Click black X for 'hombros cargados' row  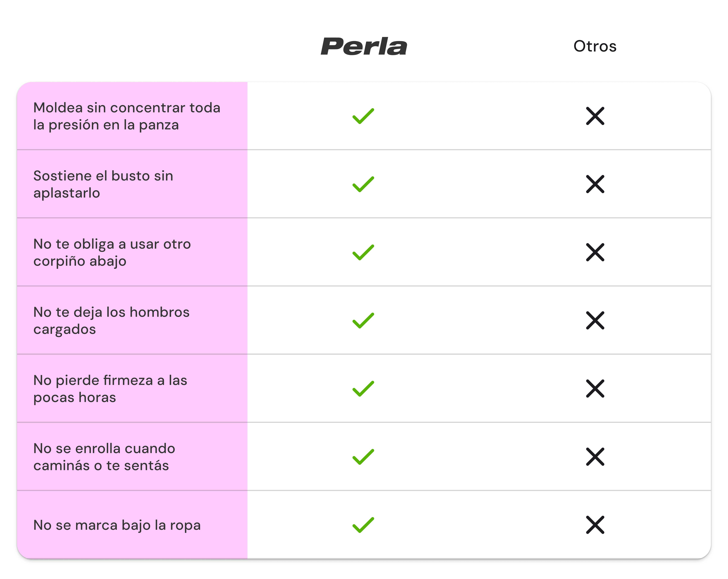point(595,320)
